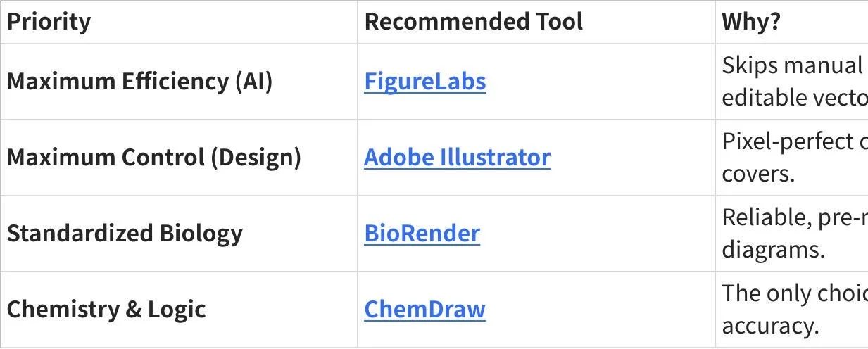Open the Adobe Illustrator link
The image size is (868, 349).
pyautogui.click(x=457, y=157)
